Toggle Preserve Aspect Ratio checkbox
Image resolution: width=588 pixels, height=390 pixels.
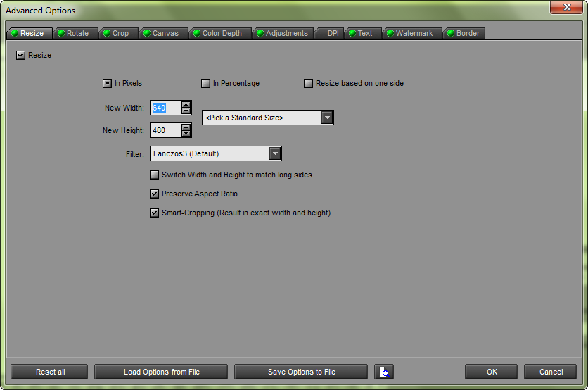(154, 194)
